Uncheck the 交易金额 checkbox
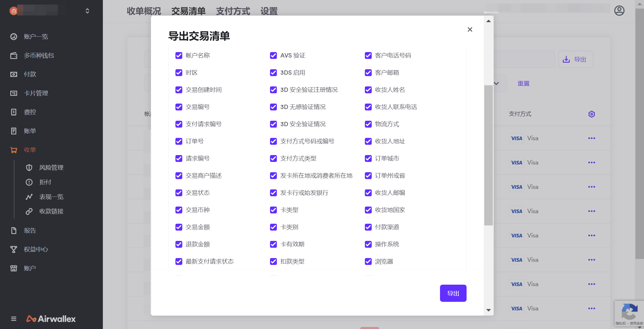Screen dimensions: 644x329 click(x=179, y=227)
